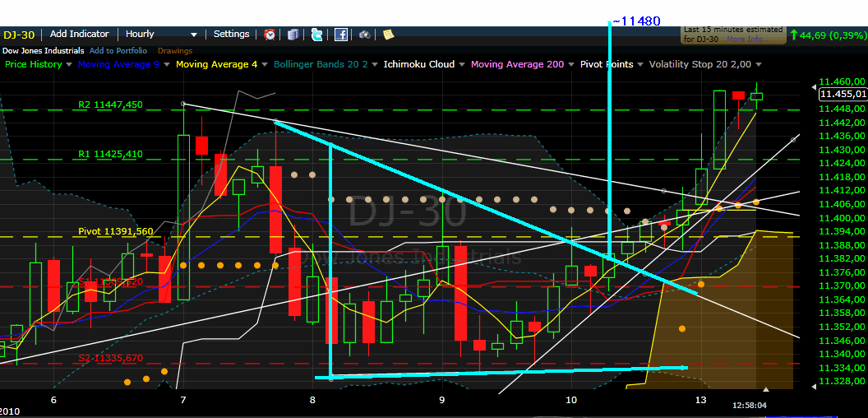Click the 11.460,00 price axis label
This screenshot has width=868, height=418.
(842, 82)
